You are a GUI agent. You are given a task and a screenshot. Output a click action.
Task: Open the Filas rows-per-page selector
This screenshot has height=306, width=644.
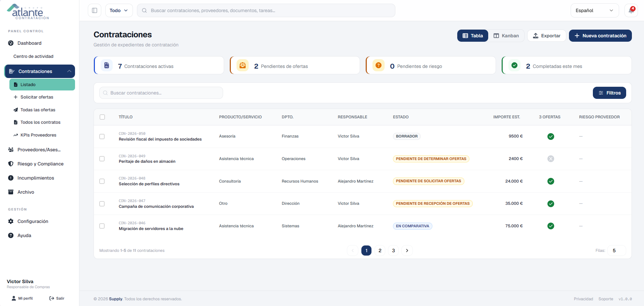616,251
